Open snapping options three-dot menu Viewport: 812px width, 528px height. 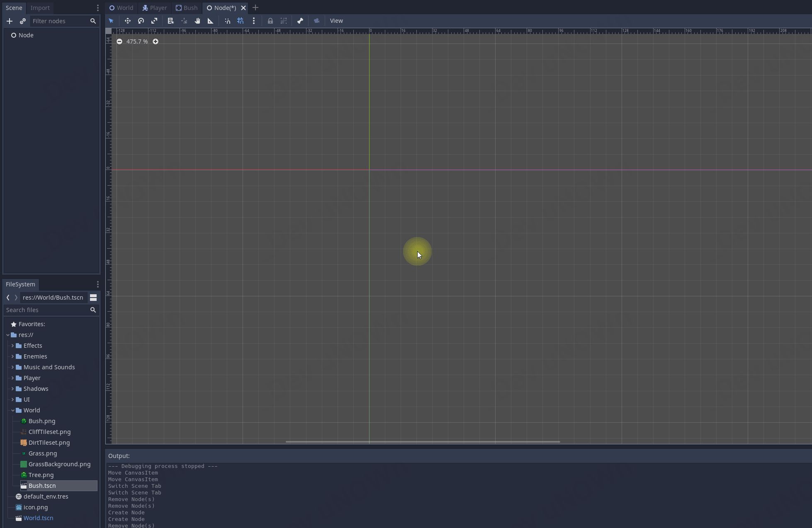click(x=254, y=21)
